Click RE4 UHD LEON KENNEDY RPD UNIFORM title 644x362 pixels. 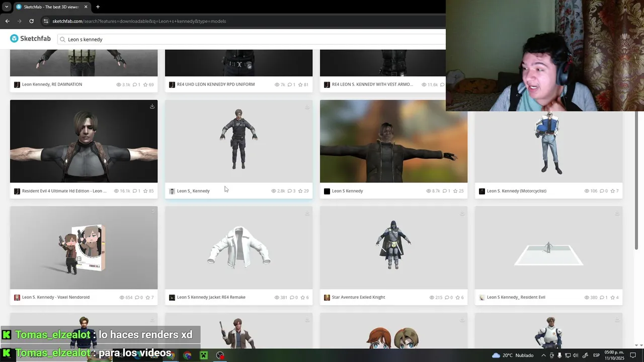(216, 84)
